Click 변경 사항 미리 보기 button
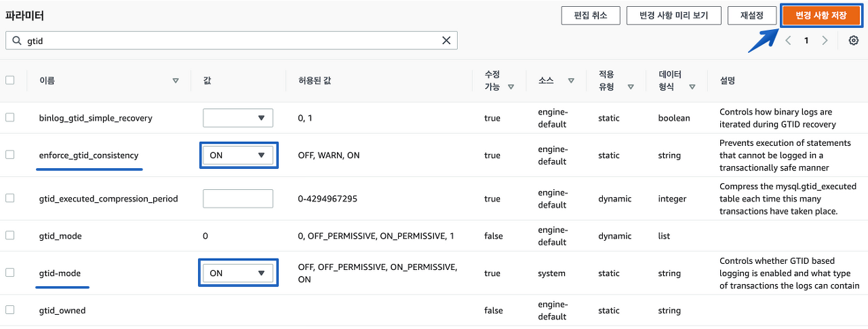The height and width of the screenshot is (329, 868). 674,15
